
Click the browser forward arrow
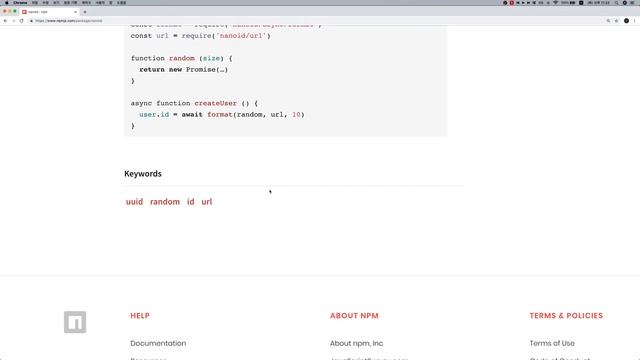click(x=13, y=21)
